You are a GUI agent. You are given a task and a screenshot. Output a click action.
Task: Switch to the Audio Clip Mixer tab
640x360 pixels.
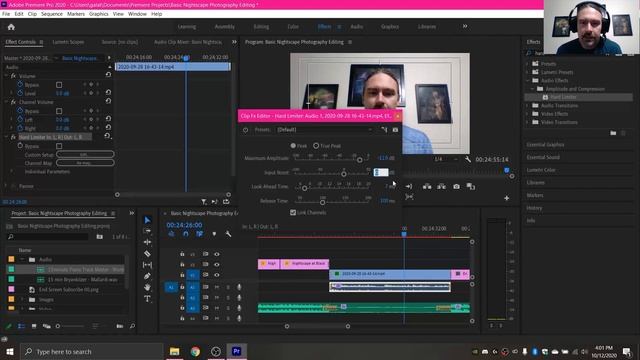pyautogui.click(x=188, y=42)
